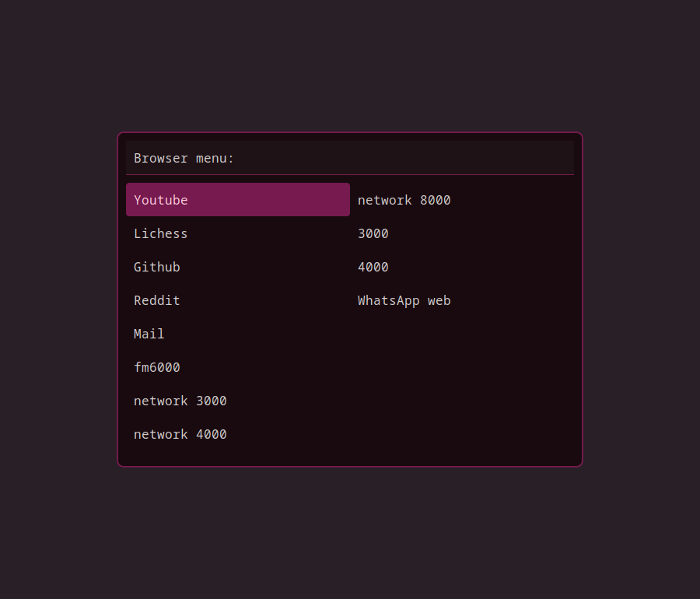This screenshot has height=599, width=700.
Task: Select the network 3000 entry
Action: pos(238,401)
